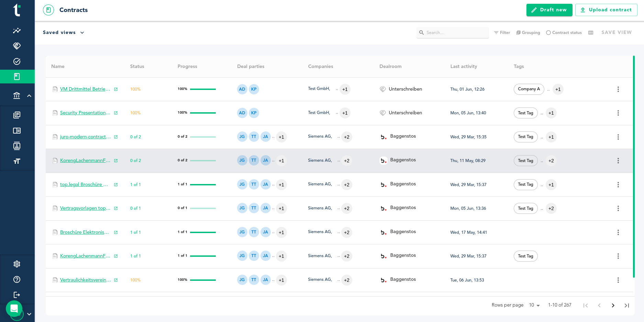Toggle the Contract status option
Viewport: 644px width, 322px height.
click(x=564, y=33)
